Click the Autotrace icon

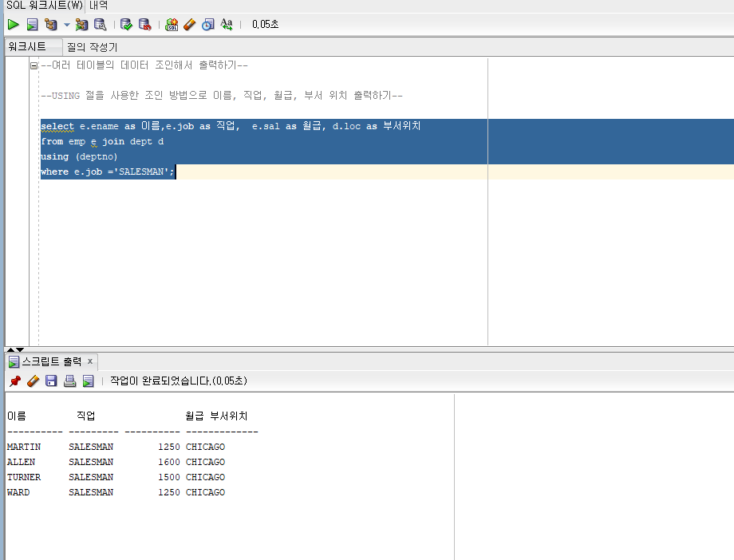[81, 25]
